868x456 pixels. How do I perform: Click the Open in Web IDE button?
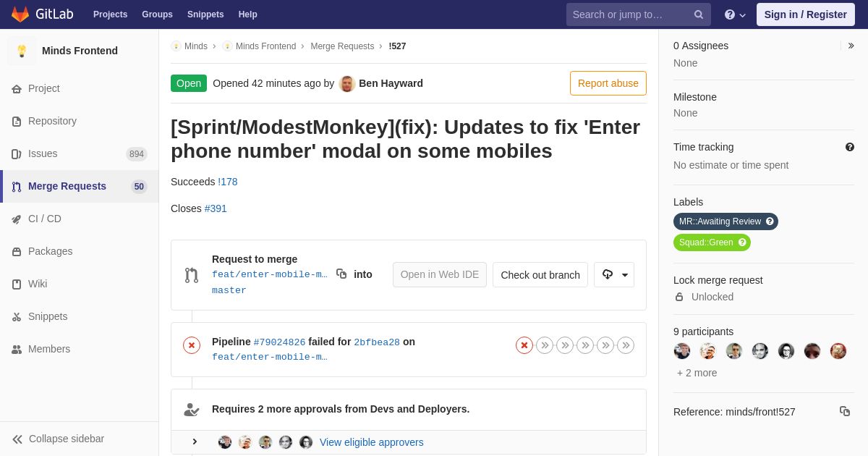coord(440,274)
